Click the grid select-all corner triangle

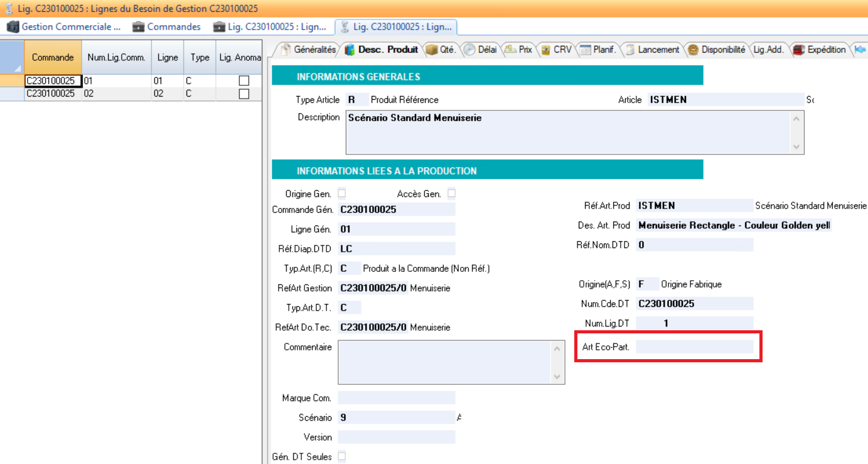tap(12, 57)
